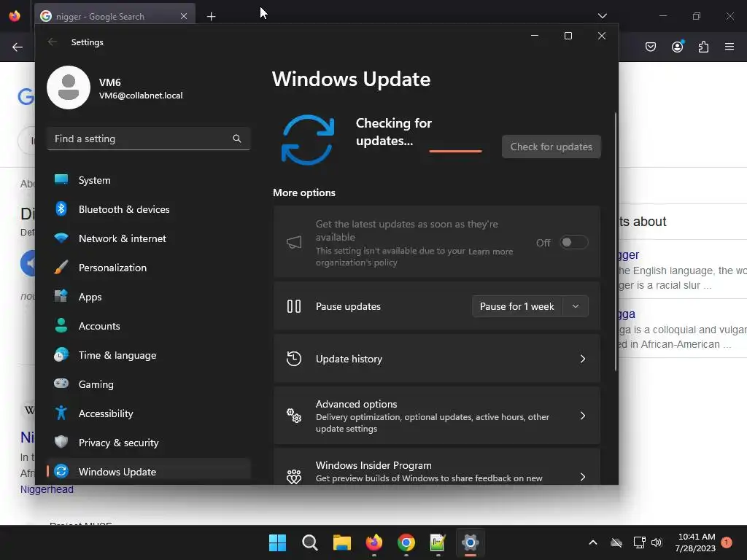
Task: Open a new Firefox tab
Action: [x=211, y=17]
